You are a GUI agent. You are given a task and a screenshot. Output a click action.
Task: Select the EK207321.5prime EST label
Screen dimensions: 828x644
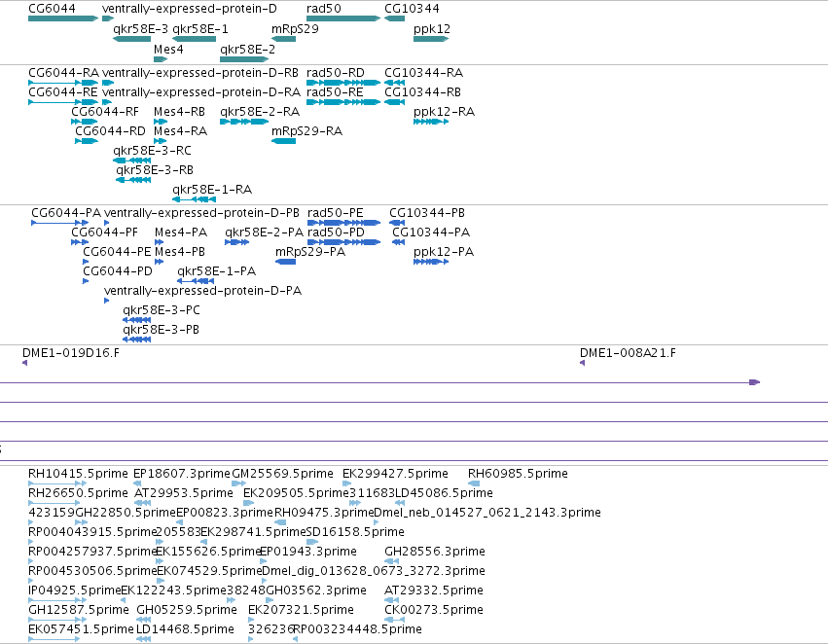point(301,610)
